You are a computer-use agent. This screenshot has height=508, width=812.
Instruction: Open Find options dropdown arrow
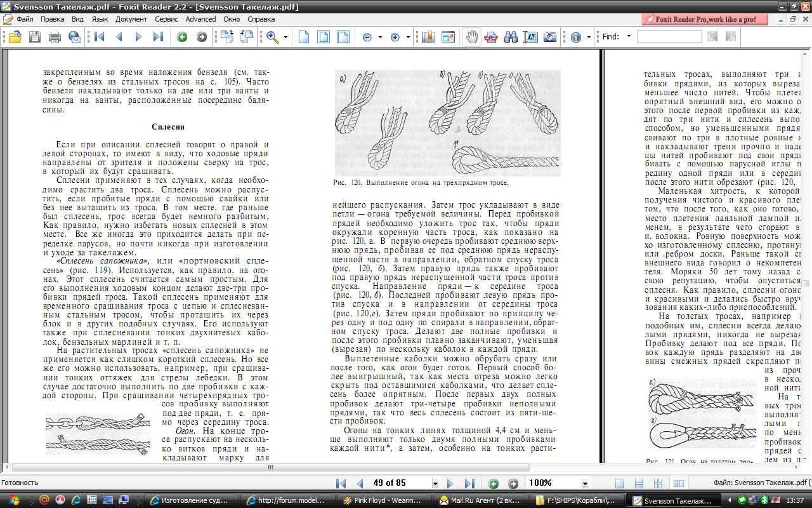click(x=629, y=37)
